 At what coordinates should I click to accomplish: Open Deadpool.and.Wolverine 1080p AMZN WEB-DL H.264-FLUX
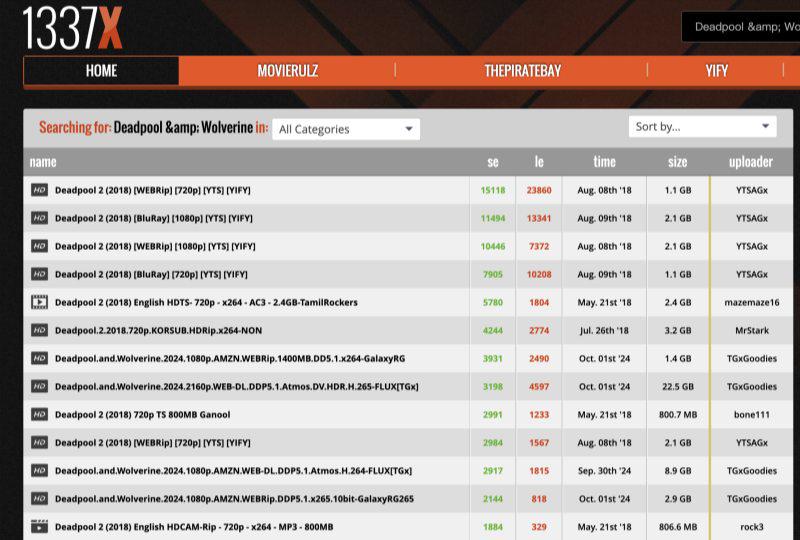(x=233, y=471)
